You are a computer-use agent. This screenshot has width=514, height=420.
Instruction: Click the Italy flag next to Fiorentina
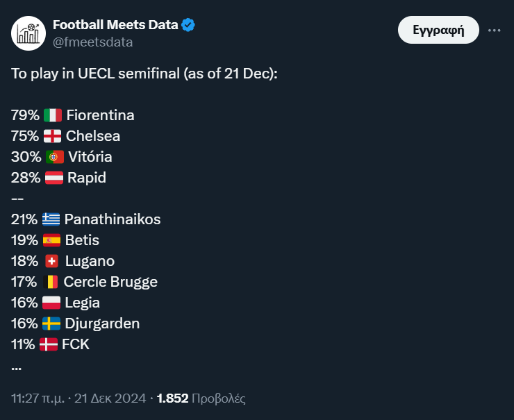point(53,115)
